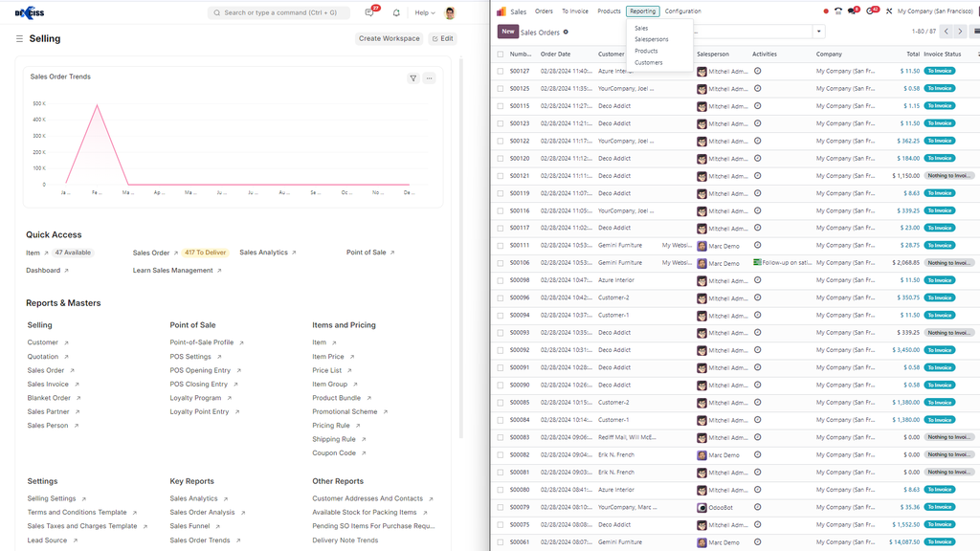This screenshot has height=551, width=980.
Task: Select Salespersons in the Reporting dropdown
Action: [x=651, y=39]
